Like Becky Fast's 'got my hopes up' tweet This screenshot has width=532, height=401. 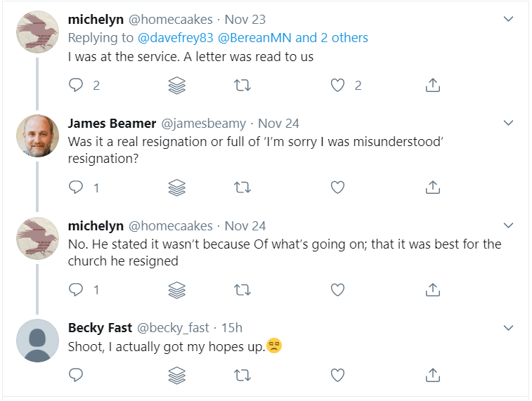click(338, 375)
